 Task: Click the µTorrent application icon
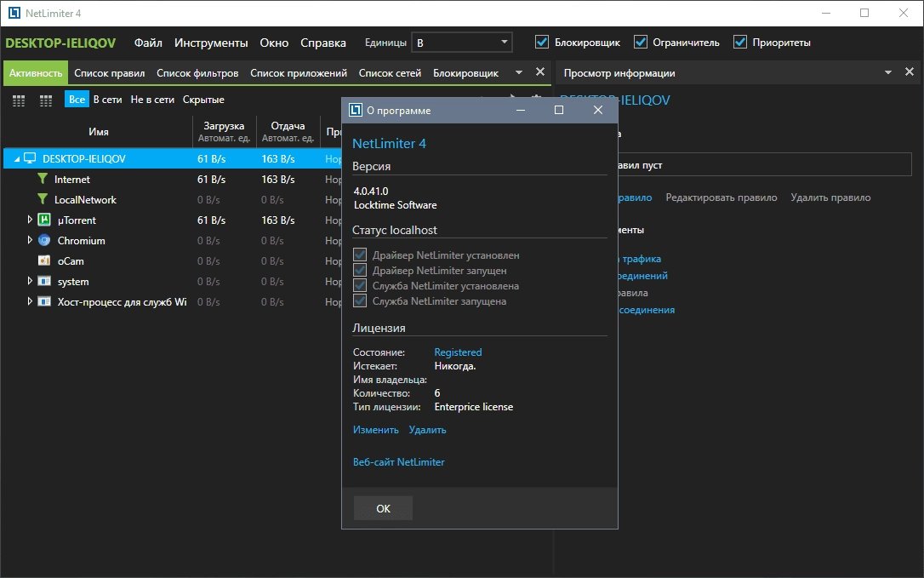44,220
